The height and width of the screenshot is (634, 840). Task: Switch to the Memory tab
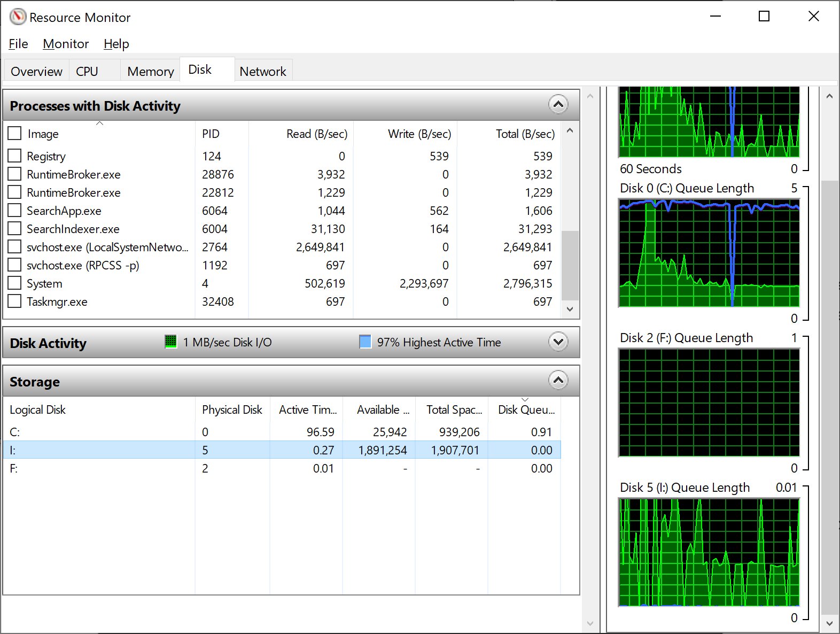click(151, 71)
